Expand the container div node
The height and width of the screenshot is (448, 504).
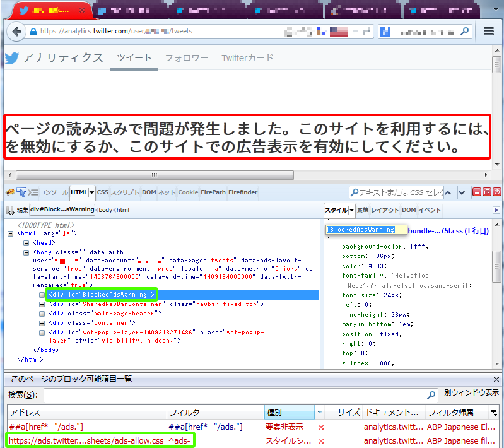42,323
